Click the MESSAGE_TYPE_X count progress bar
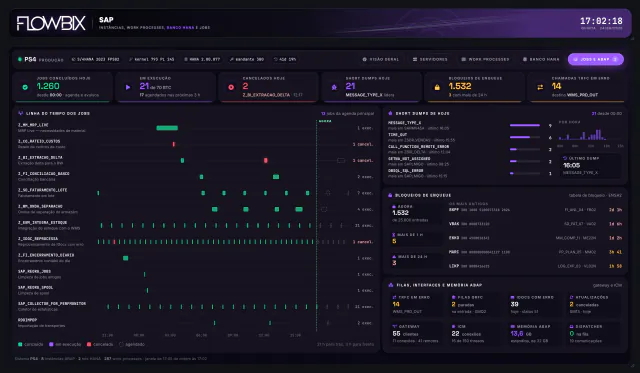This screenshot has height=373, width=640. pyautogui.click(x=525, y=125)
